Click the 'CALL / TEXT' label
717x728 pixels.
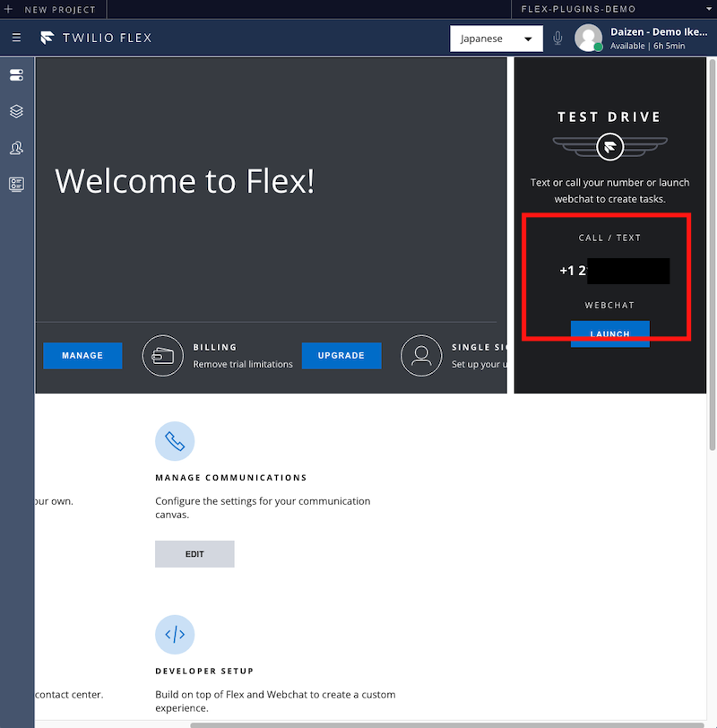pyautogui.click(x=609, y=238)
